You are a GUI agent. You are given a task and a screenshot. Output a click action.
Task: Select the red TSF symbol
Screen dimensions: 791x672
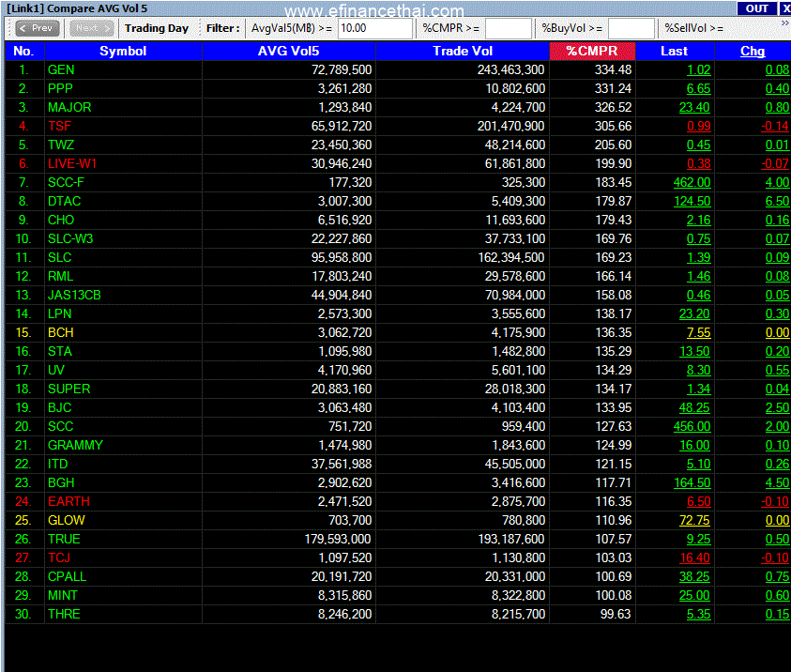(59, 126)
